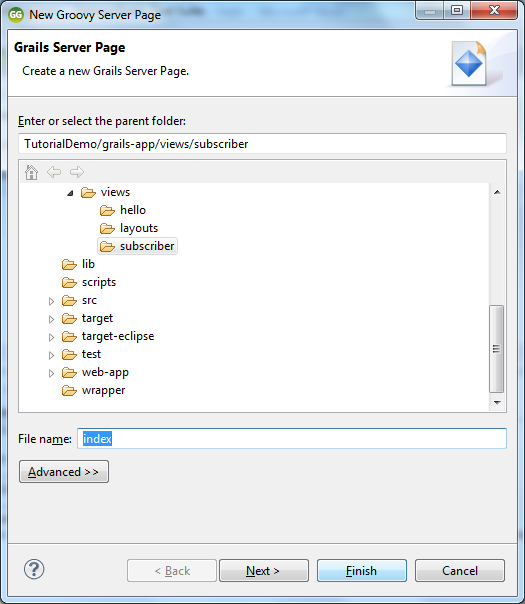
Task: Click the hello folder icon
Action: (107, 210)
